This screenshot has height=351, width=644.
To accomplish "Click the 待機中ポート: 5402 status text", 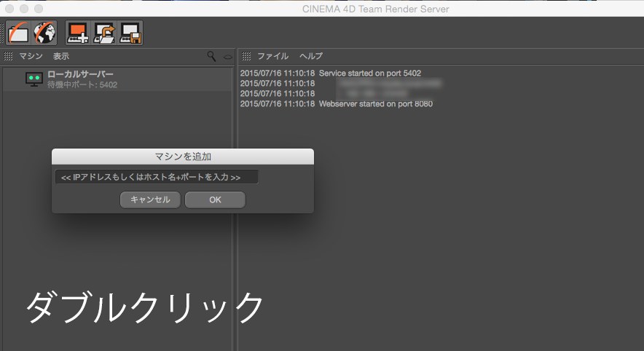I will pyautogui.click(x=82, y=85).
